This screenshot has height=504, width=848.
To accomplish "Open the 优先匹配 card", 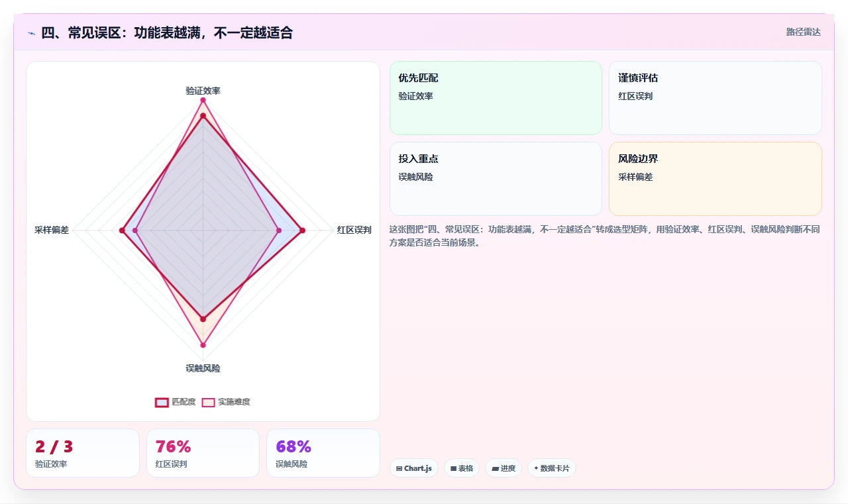I will click(x=496, y=98).
